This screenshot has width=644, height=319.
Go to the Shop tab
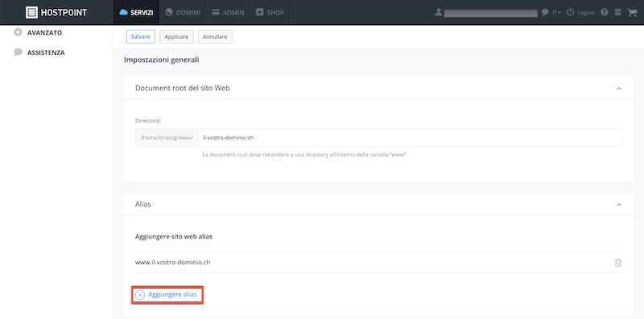[x=270, y=12]
